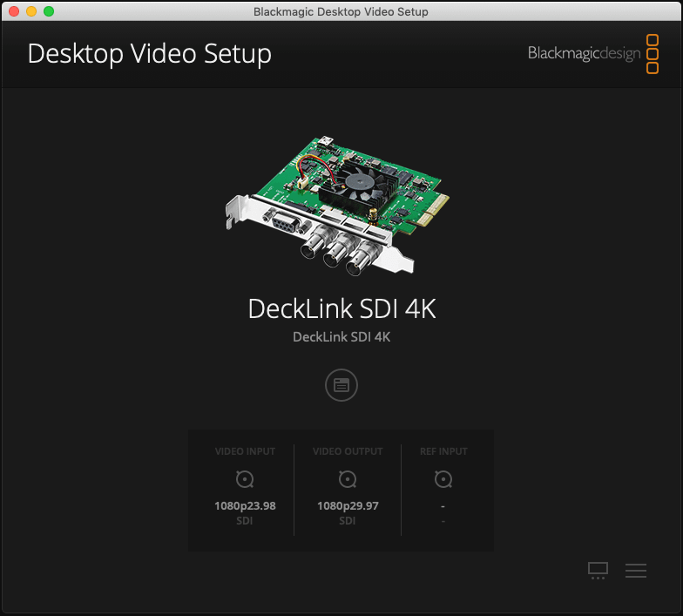Viewport: 683px width, 616px height.
Task: Click the Ref Input connector icon
Action: click(443, 479)
